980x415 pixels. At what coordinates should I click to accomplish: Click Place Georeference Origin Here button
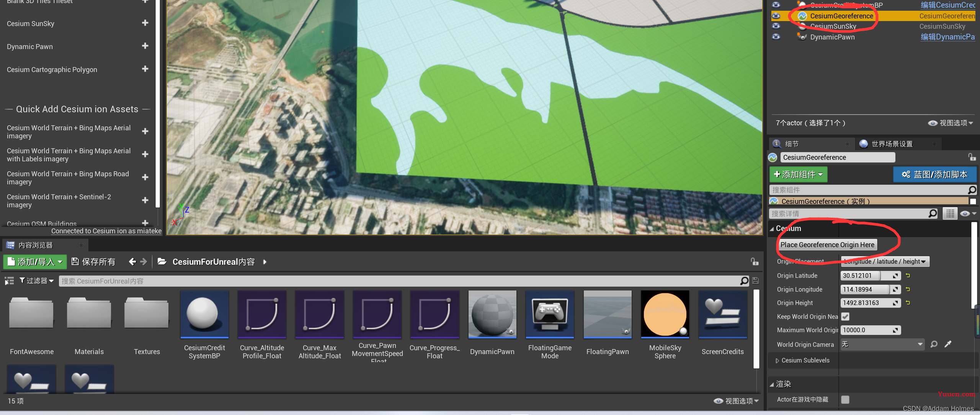pos(827,245)
